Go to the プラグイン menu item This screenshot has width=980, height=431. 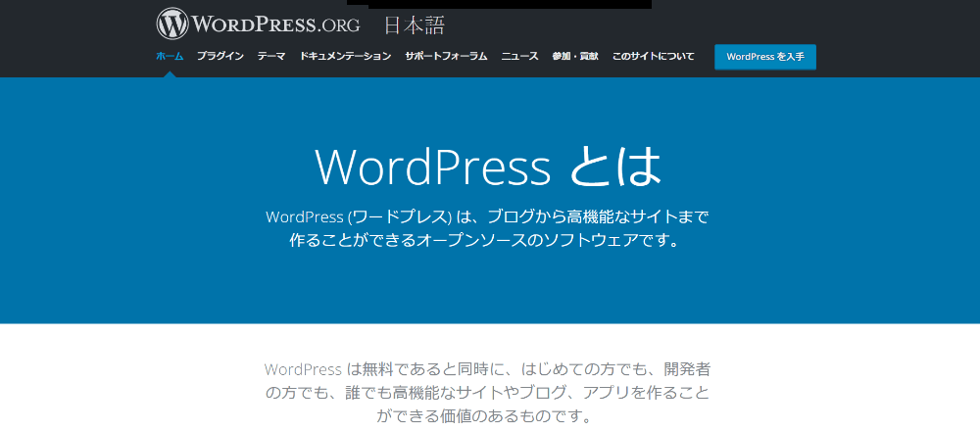pos(220,56)
